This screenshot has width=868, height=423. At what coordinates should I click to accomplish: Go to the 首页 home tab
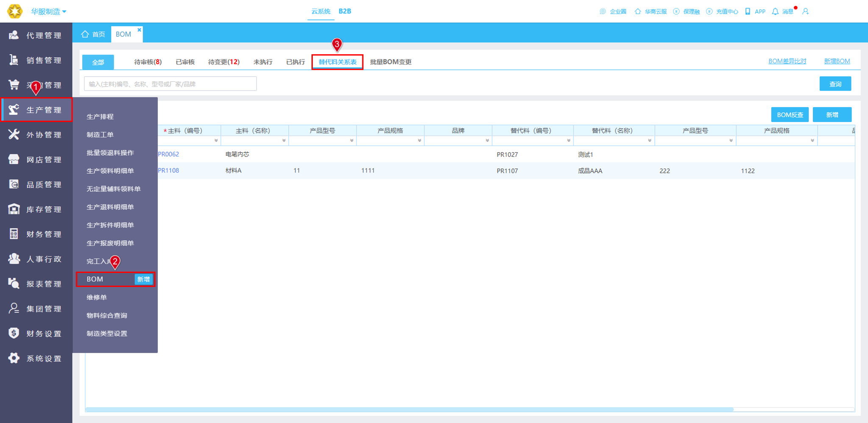[93, 34]
